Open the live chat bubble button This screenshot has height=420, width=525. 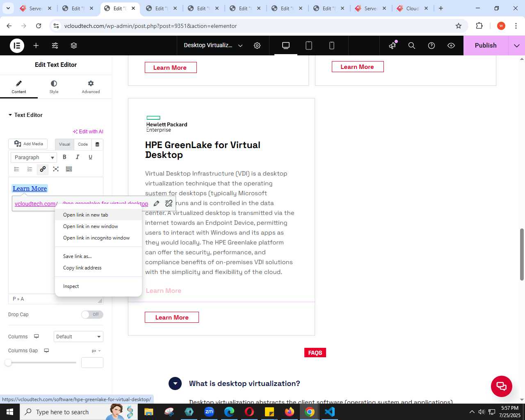pos(502,386)
